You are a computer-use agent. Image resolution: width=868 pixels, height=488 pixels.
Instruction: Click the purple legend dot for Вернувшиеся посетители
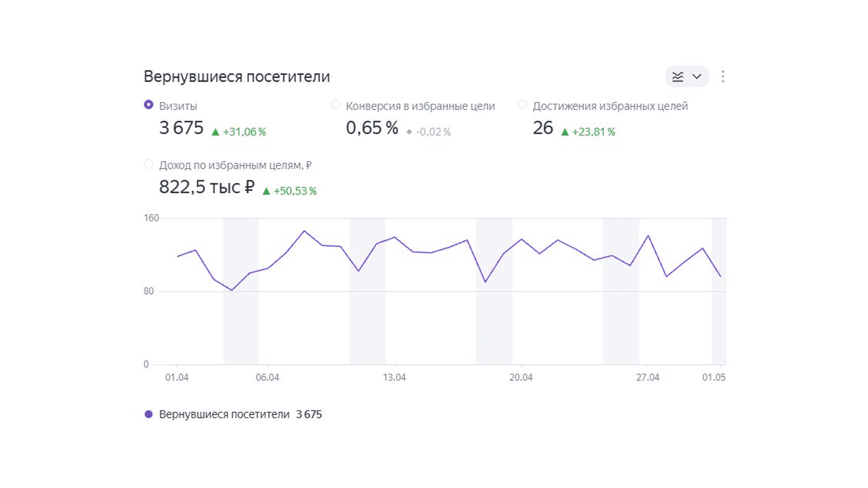click(x=148, y=414)
